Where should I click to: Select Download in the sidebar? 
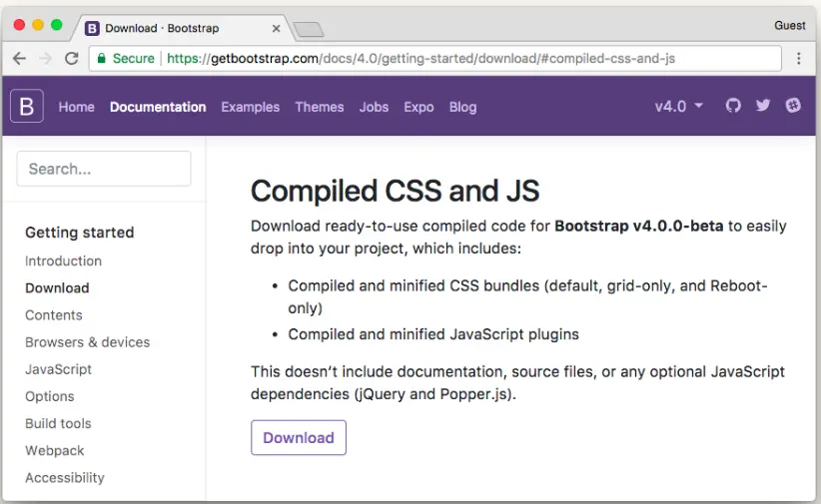click(57, 287)
